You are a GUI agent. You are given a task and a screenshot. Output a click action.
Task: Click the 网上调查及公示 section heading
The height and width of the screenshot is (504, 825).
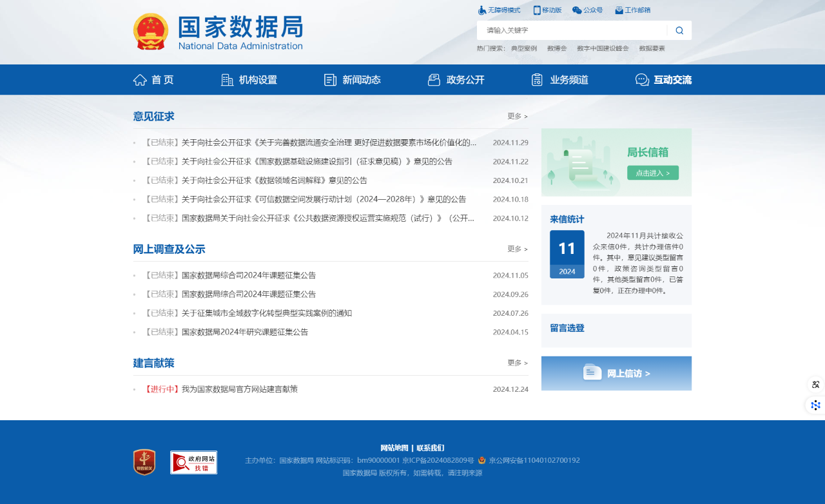(169, 249)
